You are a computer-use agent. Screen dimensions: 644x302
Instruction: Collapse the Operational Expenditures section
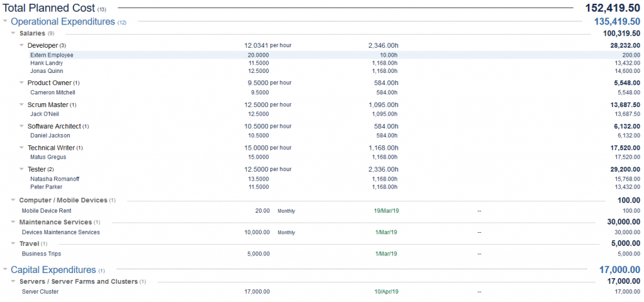click(6, 22)
